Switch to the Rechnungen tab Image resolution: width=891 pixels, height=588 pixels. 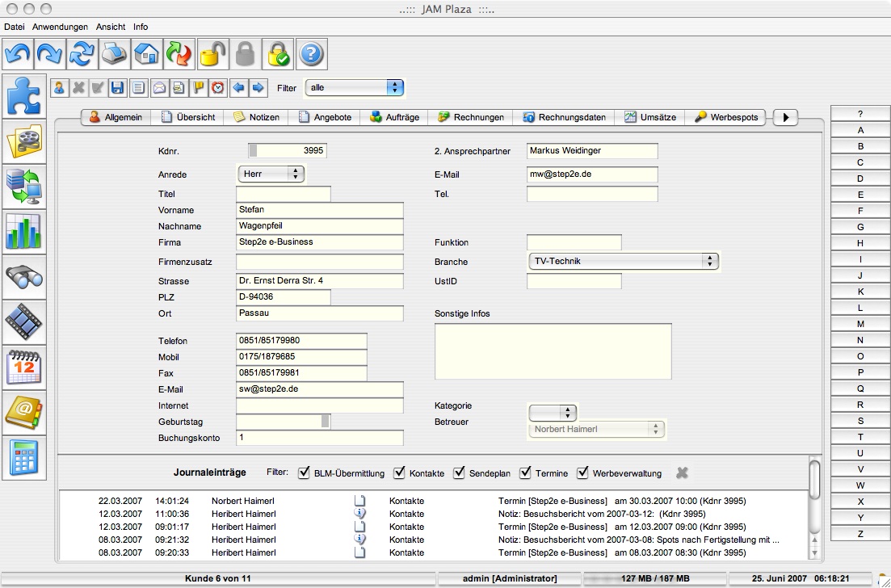(471, 117)
